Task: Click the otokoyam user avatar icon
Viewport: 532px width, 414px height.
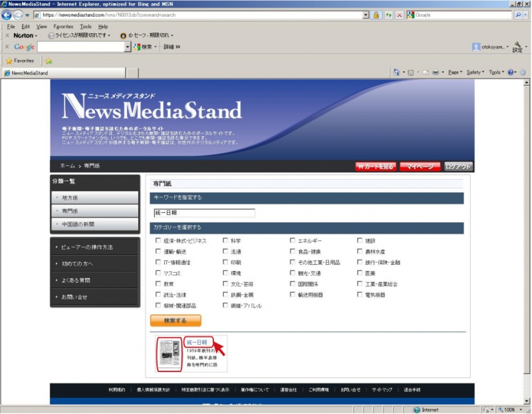Action: coord(476,47)
